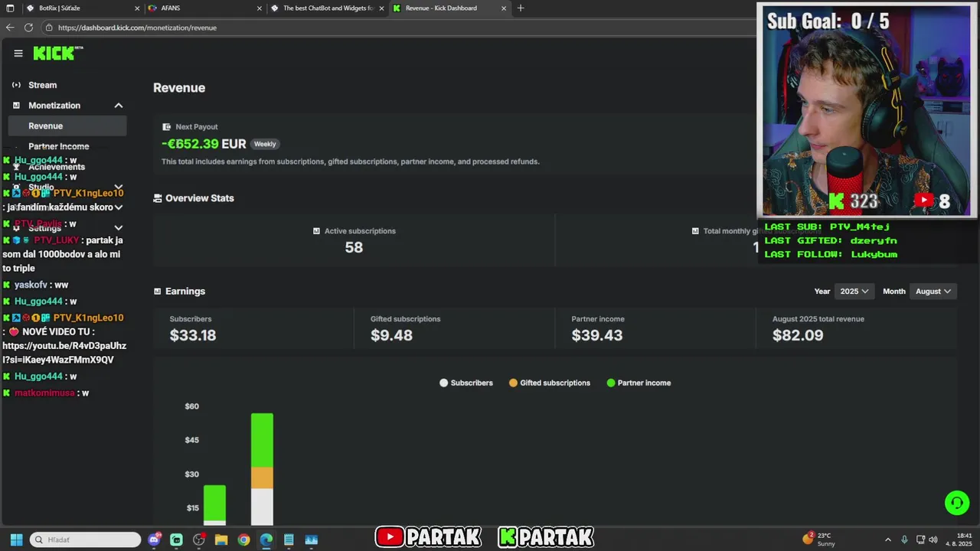Open a new browser tab
The height and width of the screenshot is (551, 980).
pyautogui.click(x=521, y=8)
